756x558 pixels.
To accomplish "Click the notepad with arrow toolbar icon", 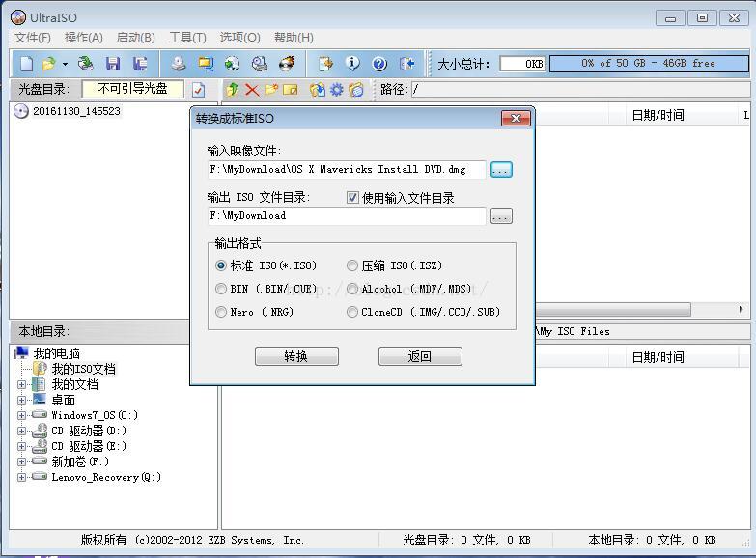I will point(326,64).
